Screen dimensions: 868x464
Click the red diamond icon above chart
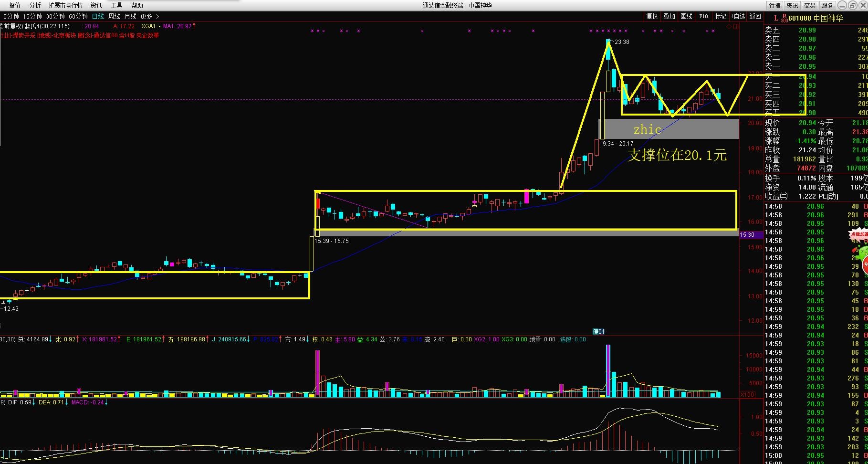pyautogui.click(x=729, y=26)
